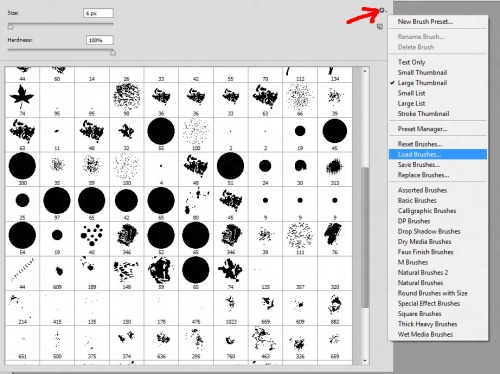Switch to Small Thumbnail view
The width and height of the screenshot is (500, 374).
pos(422,72)
